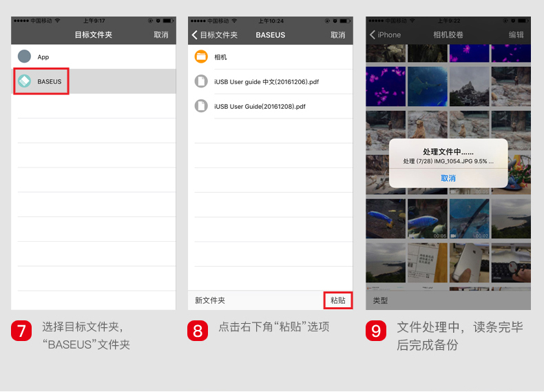Open the orange 相机 folder icon

pyautogui.click(x=201, y=56)
